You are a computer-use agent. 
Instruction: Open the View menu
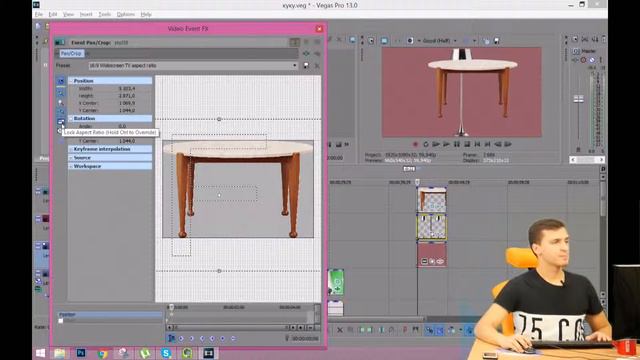coord(68,14)
